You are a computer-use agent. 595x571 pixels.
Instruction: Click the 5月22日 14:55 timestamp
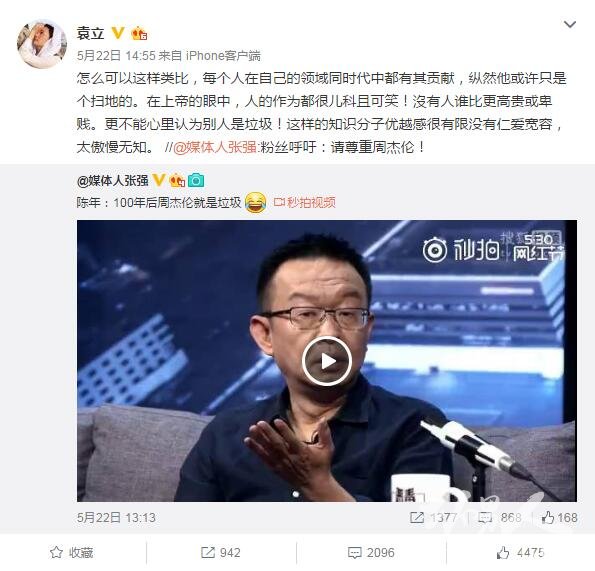(116, 56)
